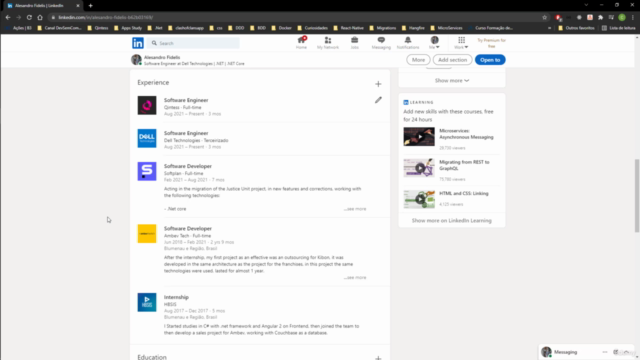Open the Docker bookmark folder
This screenshot has width=640, height=360.
point(282,28)
